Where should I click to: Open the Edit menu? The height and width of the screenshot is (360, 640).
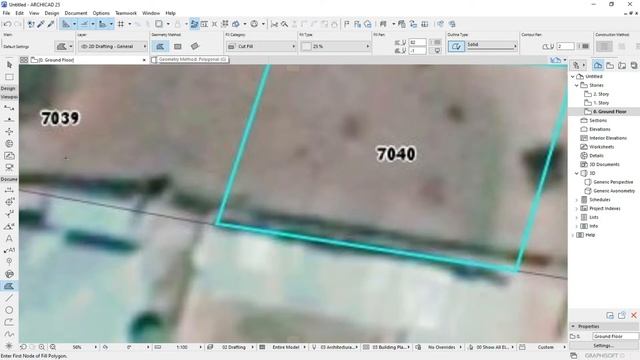coord(20,13)
